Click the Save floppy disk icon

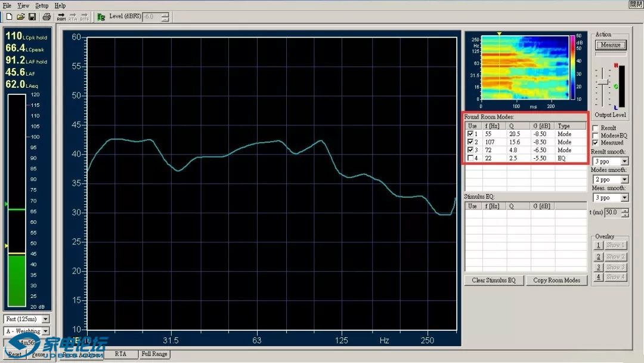point(32,17)
